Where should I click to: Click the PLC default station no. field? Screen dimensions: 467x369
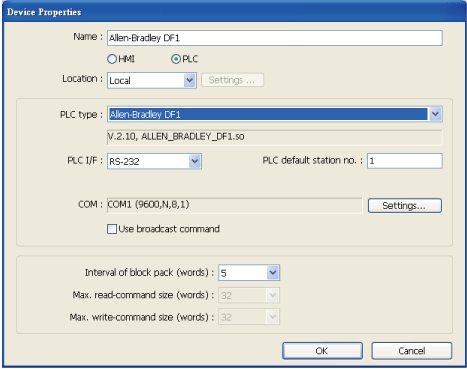(x=405, y=161)
